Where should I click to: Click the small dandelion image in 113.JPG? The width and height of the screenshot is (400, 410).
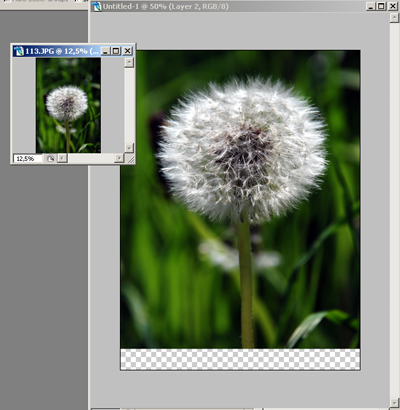coord(68,105)
